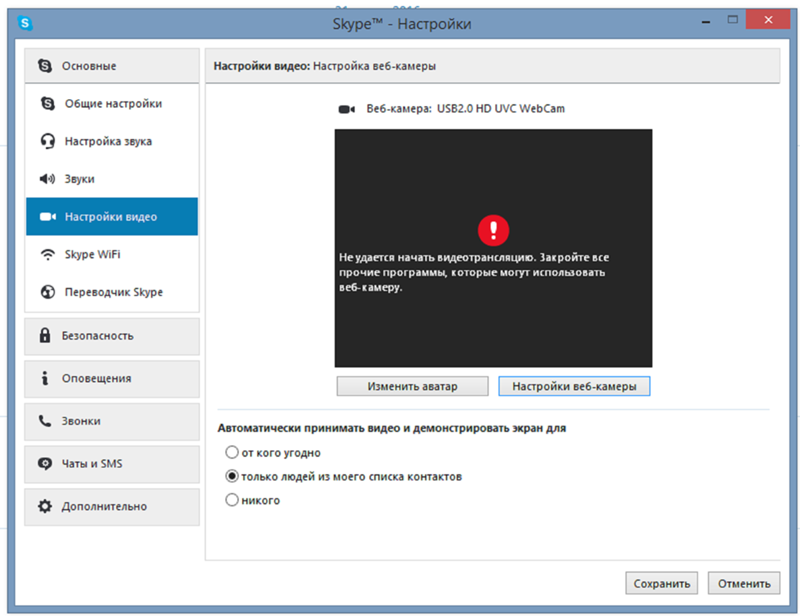
Task: Click 'Автоматически принимать видео' heading text
Action: [x=392, y=428]
